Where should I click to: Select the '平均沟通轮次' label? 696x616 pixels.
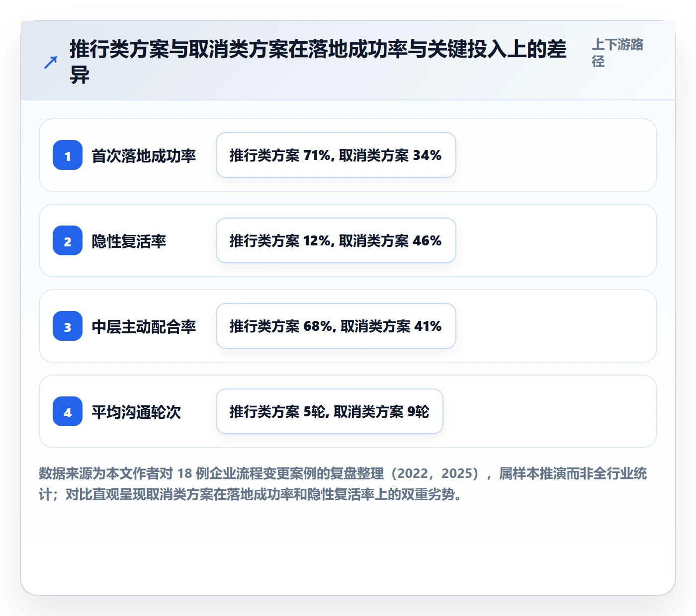136,412
